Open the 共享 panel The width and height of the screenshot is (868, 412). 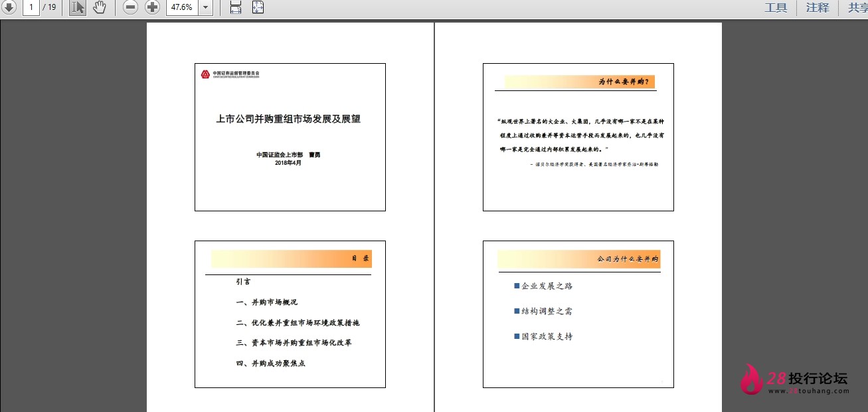pyautogui.click(x=857, y=7)
